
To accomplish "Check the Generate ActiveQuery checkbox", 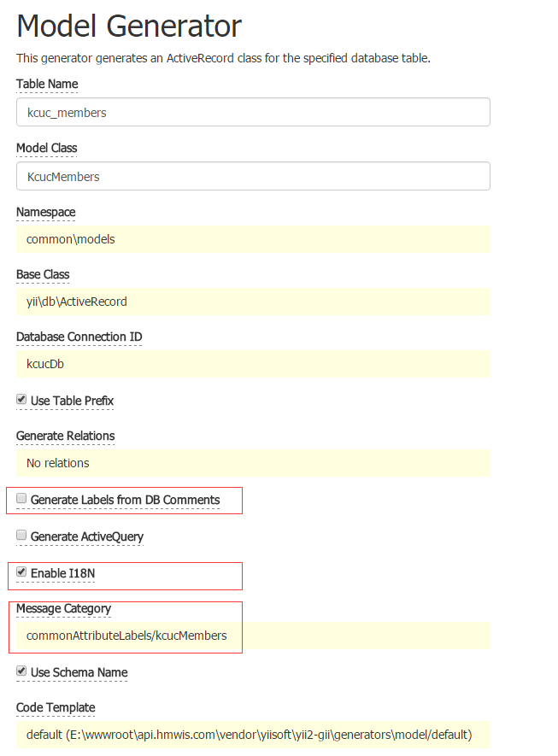I will (x=21, y=536).
